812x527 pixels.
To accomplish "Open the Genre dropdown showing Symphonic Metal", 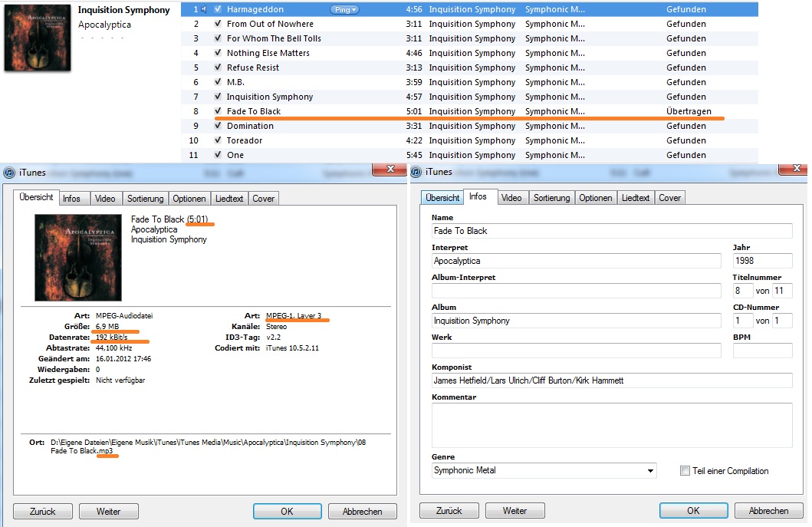I will coord(544,470).
